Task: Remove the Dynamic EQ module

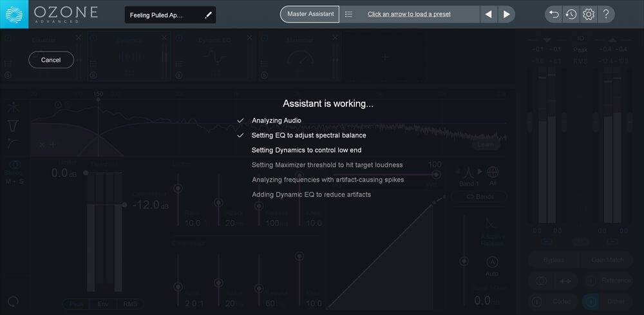Action: (249, 38)
